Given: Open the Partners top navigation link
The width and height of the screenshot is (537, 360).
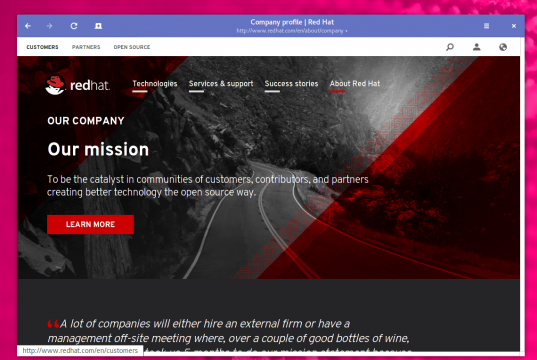Looking at the screenshot, I should pyautogui.click(x=86, y=47).
